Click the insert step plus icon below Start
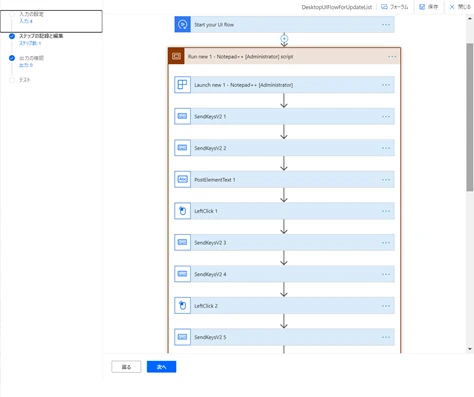474x397 pixels. click(284, 39)
